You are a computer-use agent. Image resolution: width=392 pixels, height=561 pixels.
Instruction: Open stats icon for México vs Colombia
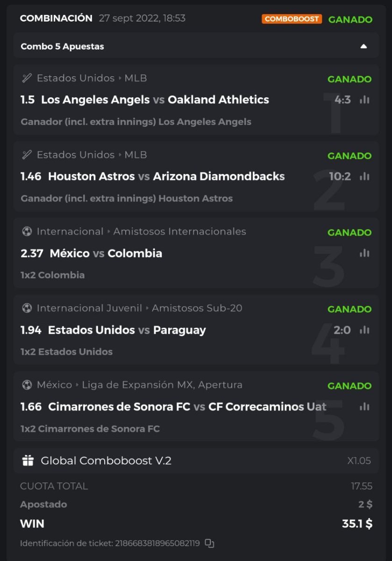click(x=364, y=253)
